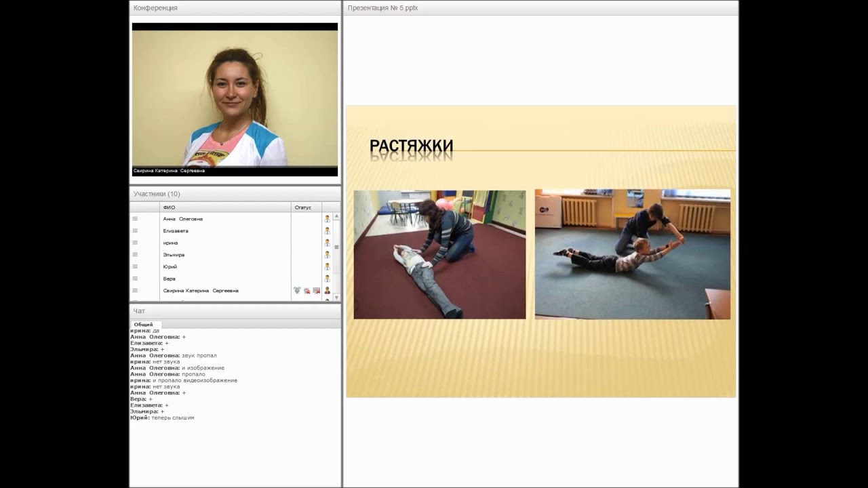Screen dimensions: 868x488
Task: Click the user avatar icon for Вера
Action: pyautogui.click(x=327, y=279)
